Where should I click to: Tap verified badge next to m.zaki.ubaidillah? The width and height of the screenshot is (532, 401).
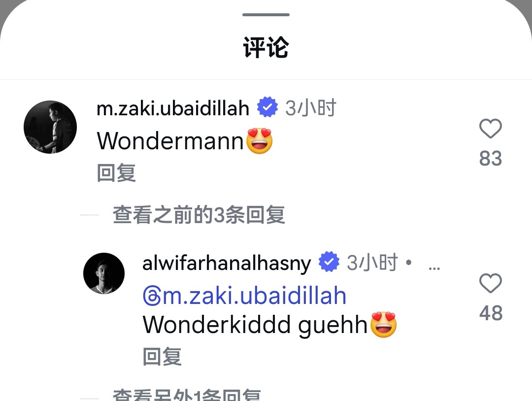coord(267,107)
